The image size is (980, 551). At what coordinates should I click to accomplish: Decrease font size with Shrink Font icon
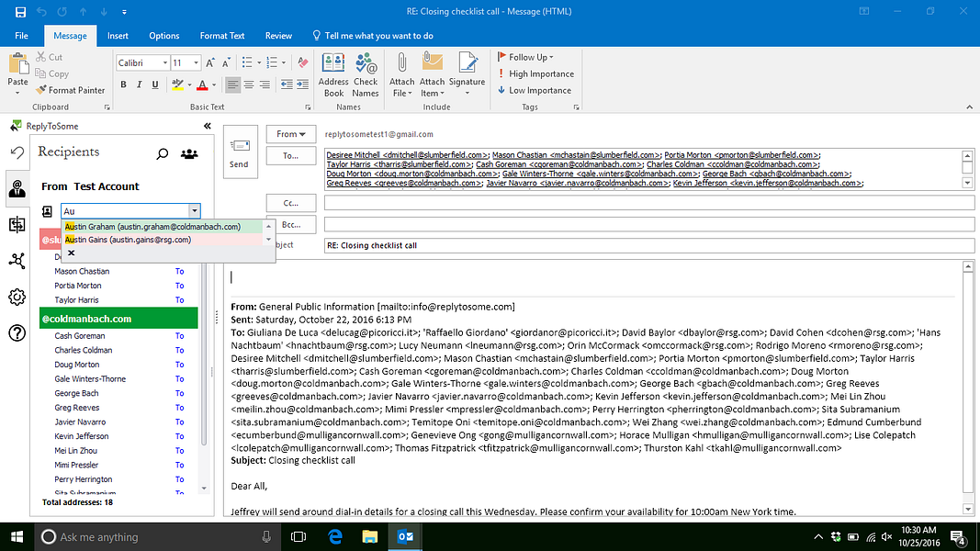[x=226, y=62]
